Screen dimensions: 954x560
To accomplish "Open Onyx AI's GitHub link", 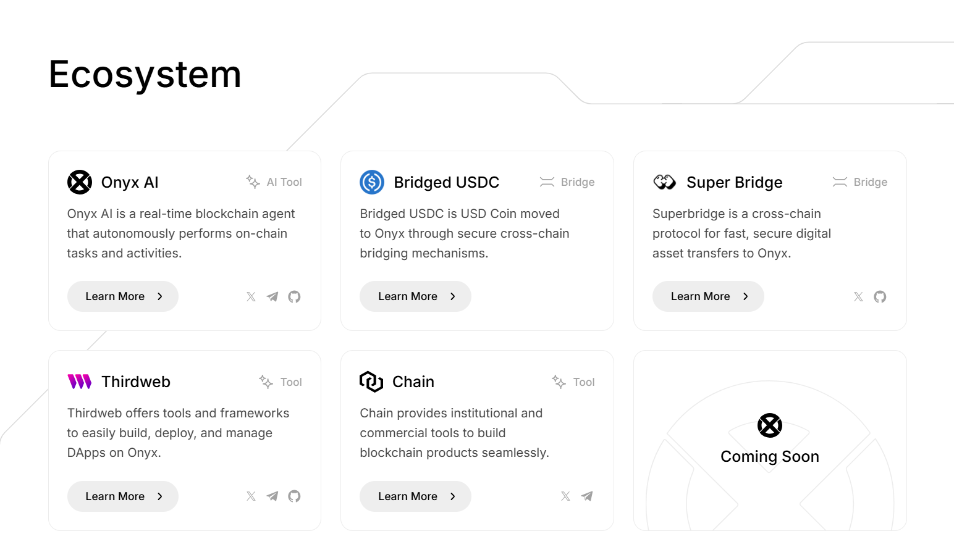I will pos(294,297).
